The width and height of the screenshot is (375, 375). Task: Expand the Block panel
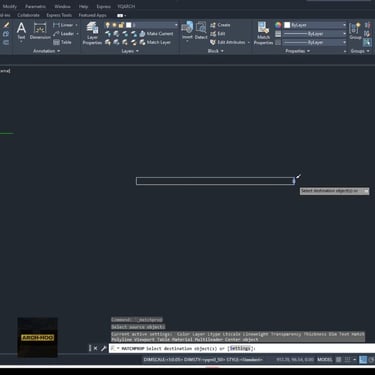click(x=215, y=51)
